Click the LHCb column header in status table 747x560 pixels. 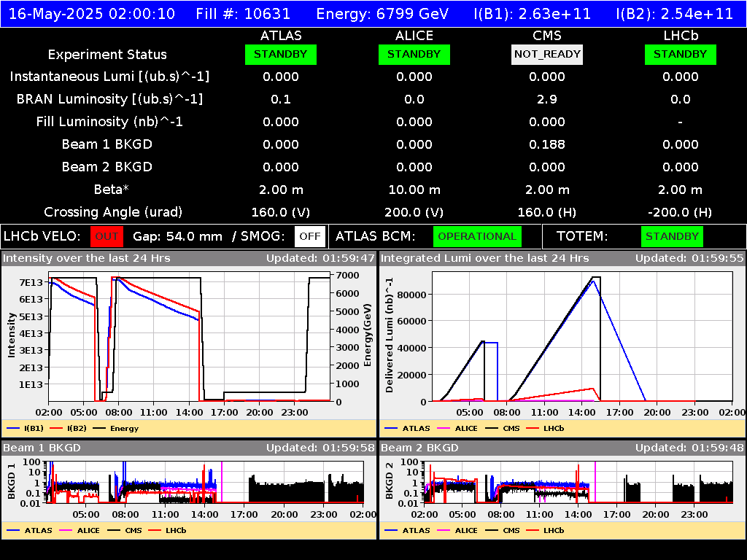pyautogui.click(x=681, y=36)
